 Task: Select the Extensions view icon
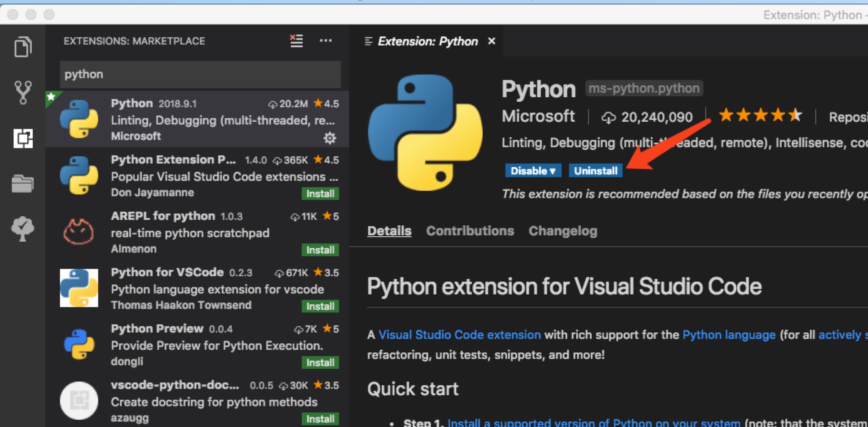click(23, 139)
